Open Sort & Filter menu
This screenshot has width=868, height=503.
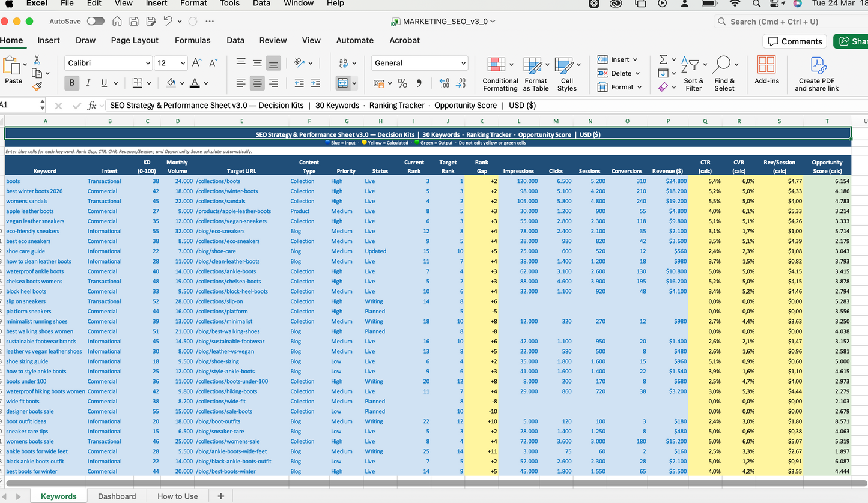coord(693,74)
